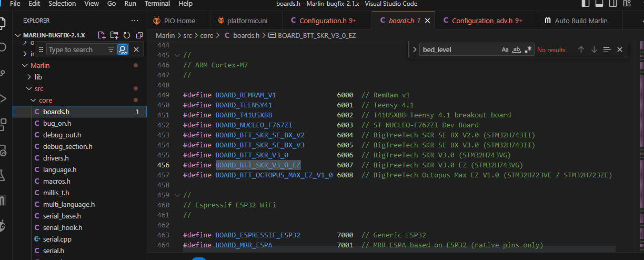644x260 pixels.
Task: Close the boards.h editor tab
Action: [x=428, y=21]
